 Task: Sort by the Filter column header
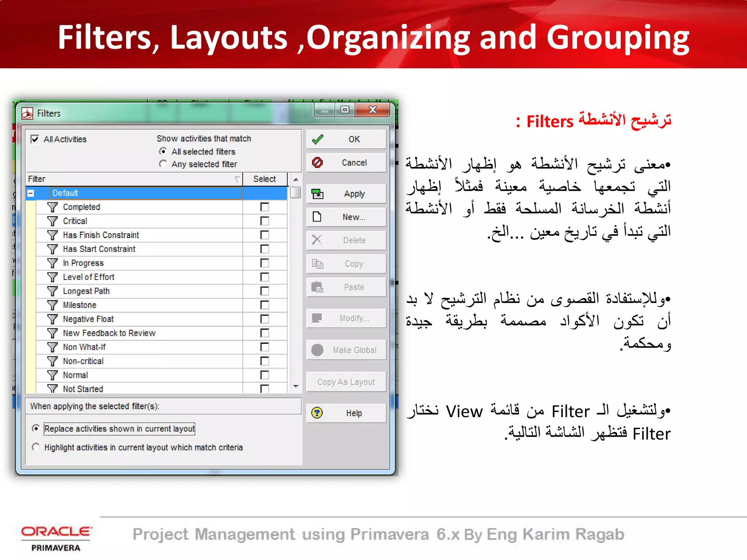point(134,179)
